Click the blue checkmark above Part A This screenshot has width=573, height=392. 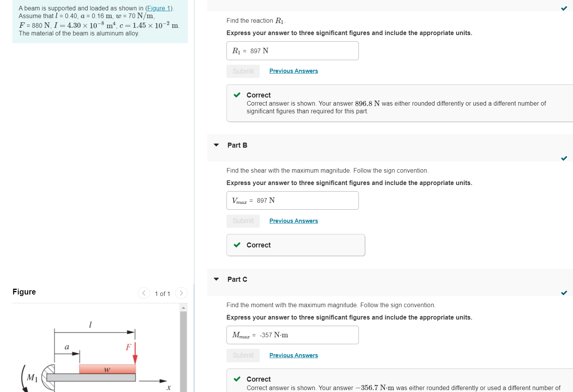[x=564, y=8]
